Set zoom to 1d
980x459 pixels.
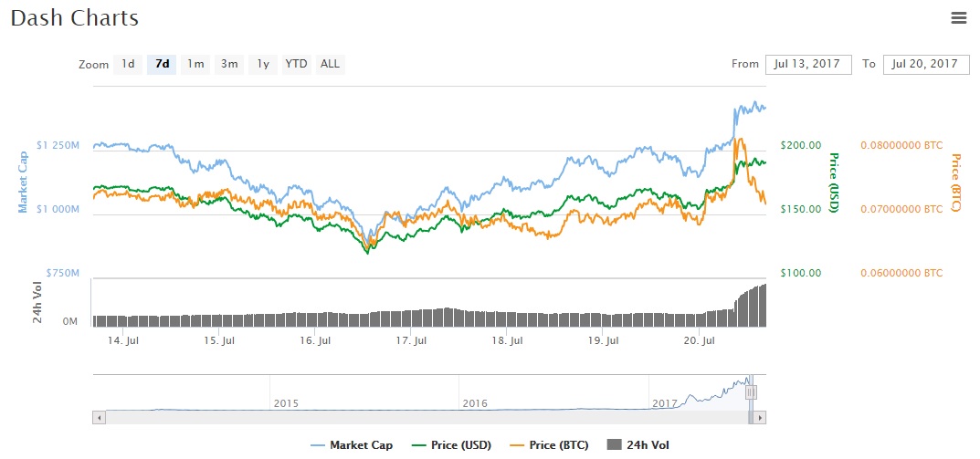[x=128, y=64]
